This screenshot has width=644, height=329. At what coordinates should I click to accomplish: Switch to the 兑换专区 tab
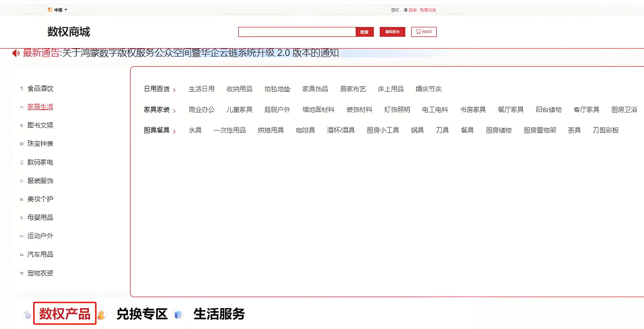(142, 314)
